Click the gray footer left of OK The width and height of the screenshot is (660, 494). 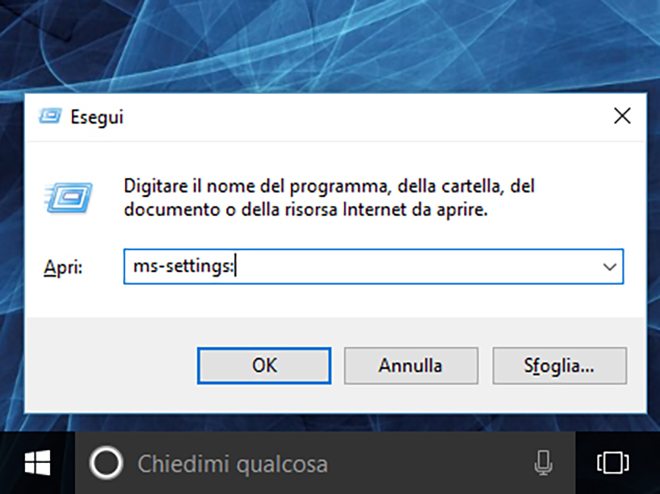[110, 366]
